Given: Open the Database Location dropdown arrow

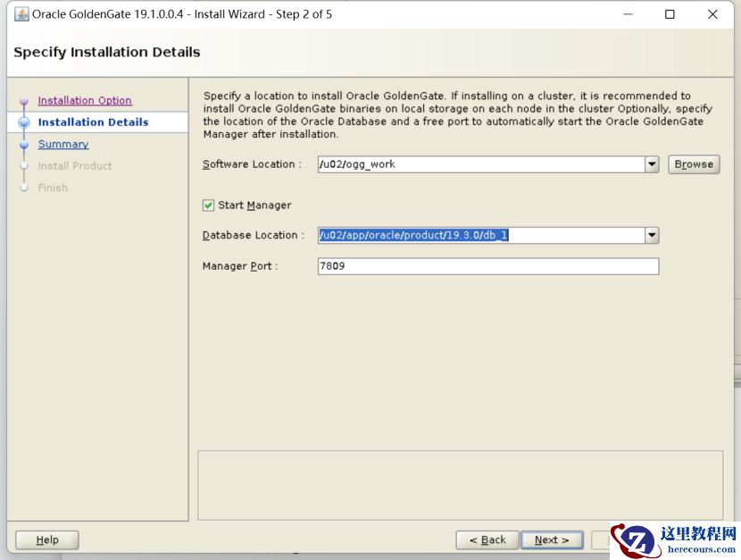Looking at the screenshot, I should pos(652,235).
